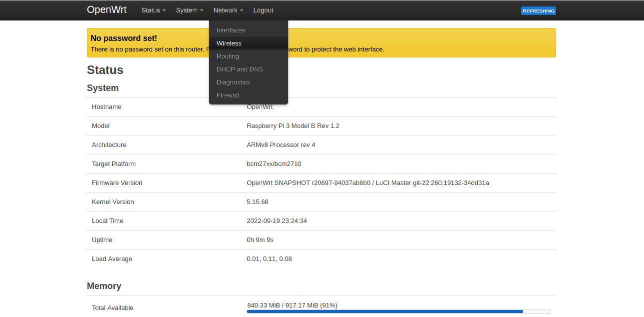644x317 pixels.
Task: Click the System section heading
Action: 103,88
